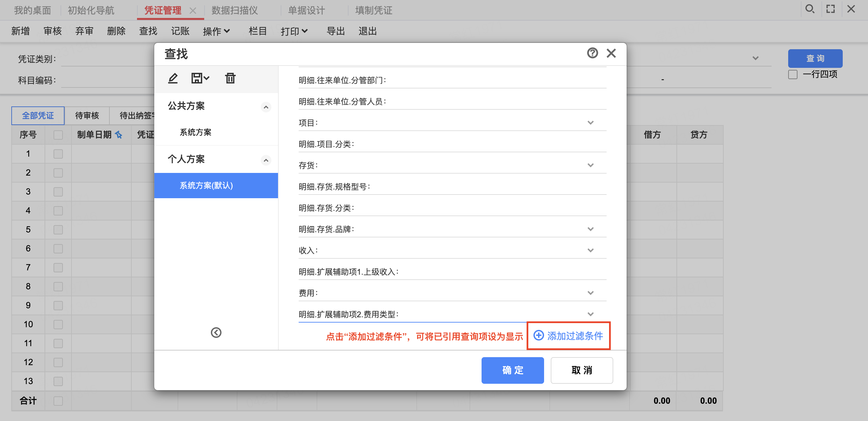The height and width of the screenshot is (421, 868).
Task: Click the fullscreen expand icon at top right
Action: (831, 9)
